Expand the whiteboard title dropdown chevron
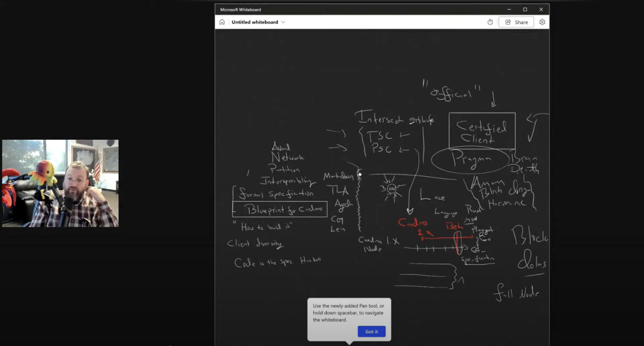Image resolution: width=644 pixels, height=346 pixels. click(283, 22)
